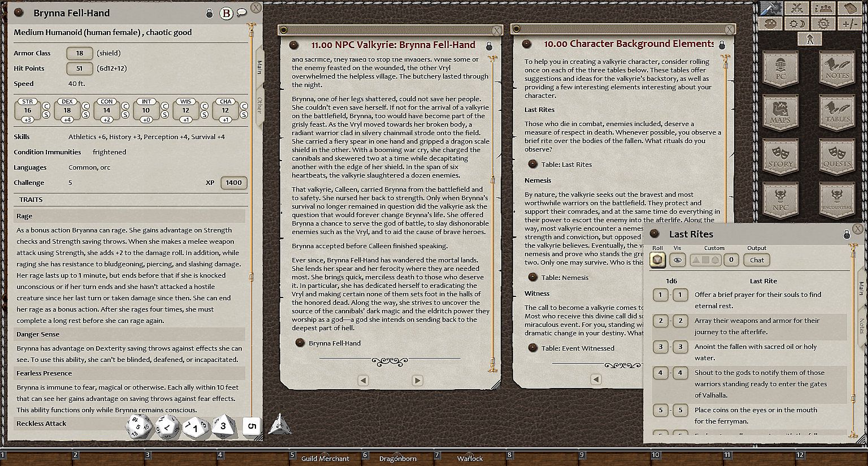Viewport: 868px width, 466px height.
Task: Click the Hit Points value field
Action: pyautogui.click(x=80, y=68)
